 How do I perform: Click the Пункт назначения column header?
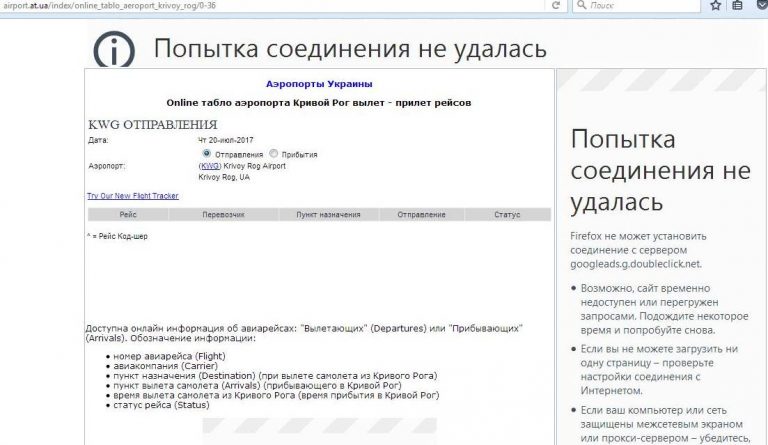[x=320, y=215]
